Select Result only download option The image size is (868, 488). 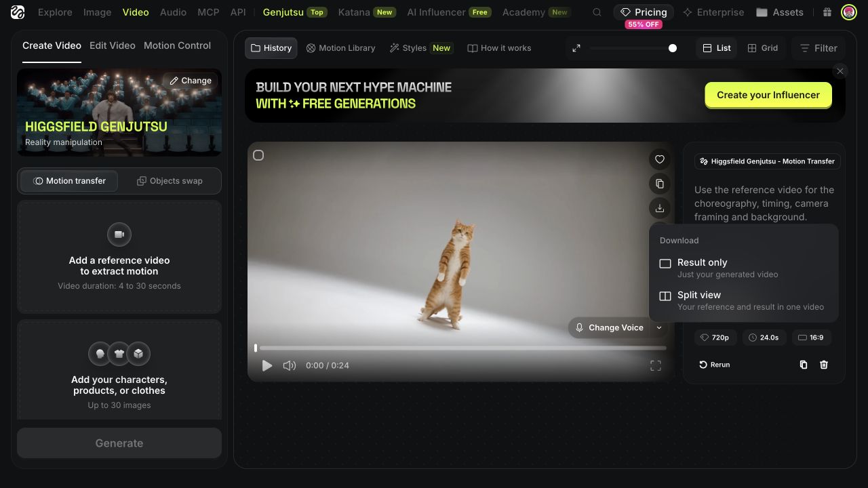744,268
